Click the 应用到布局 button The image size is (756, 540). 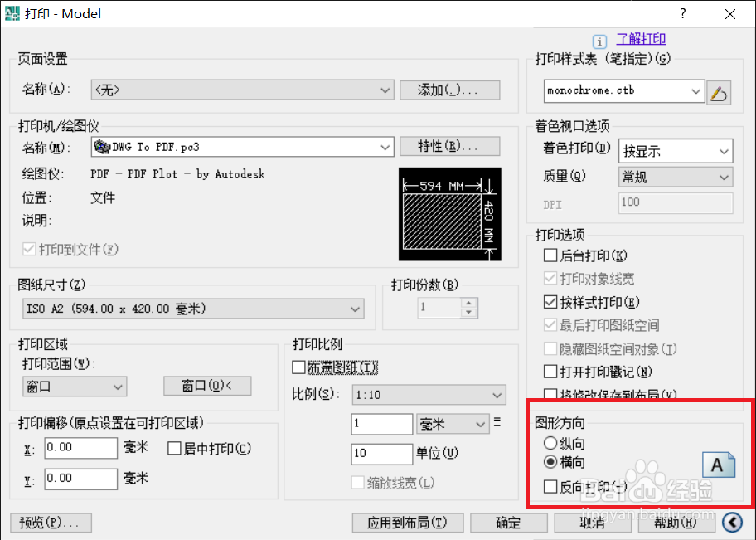[407, 523]
